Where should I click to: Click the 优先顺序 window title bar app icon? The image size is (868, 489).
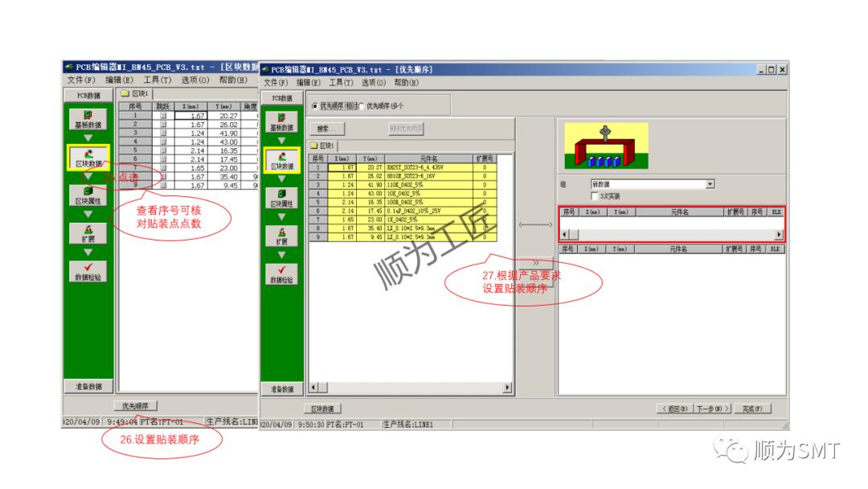pyautogui.click(x=265, y=70)
